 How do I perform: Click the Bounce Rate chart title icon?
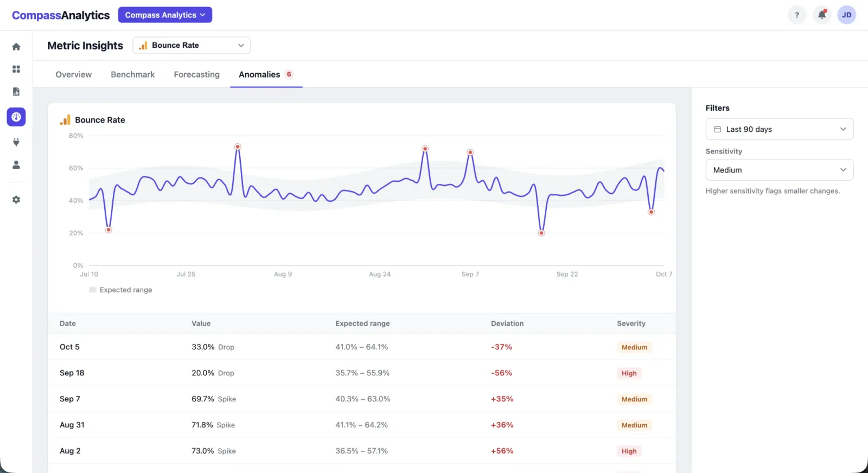coord(65,120)
